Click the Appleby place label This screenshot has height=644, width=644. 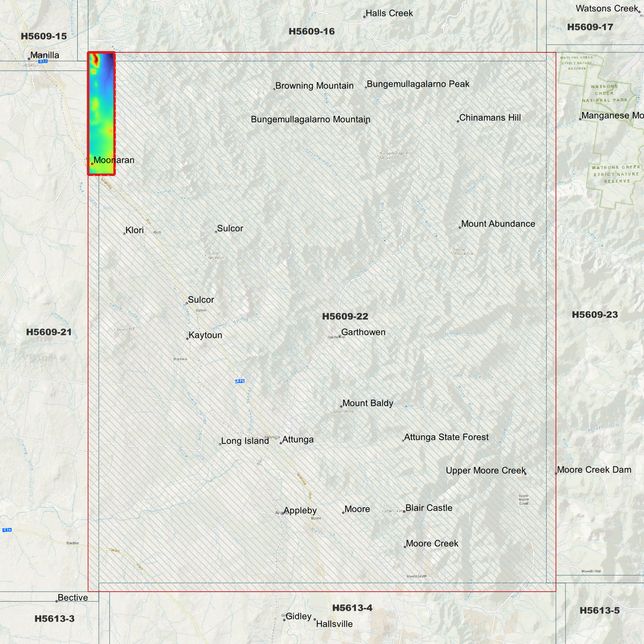300,511
